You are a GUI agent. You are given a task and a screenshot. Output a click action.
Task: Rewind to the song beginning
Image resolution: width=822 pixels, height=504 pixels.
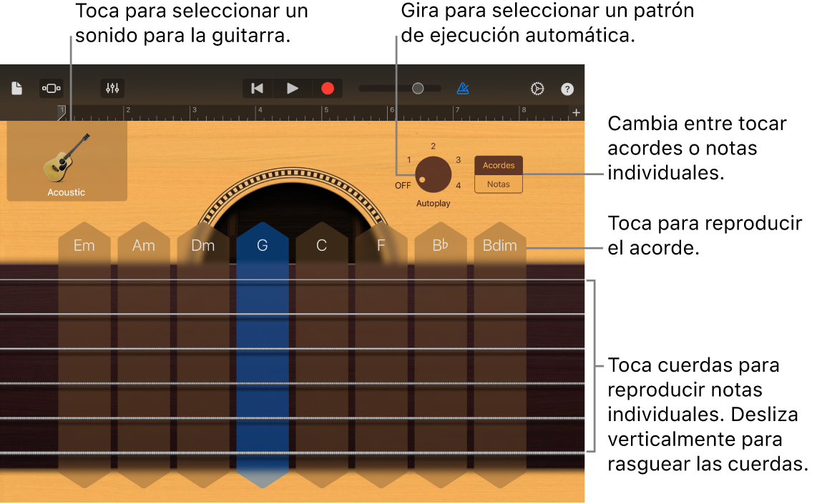[x=257, y=88]
